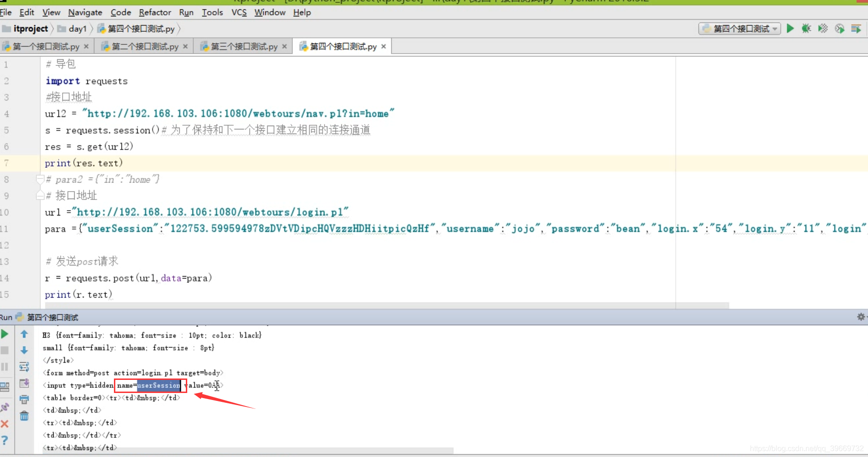Open the Run menu
The height and width of the screenshot is (457, 868).
[186, 12]
